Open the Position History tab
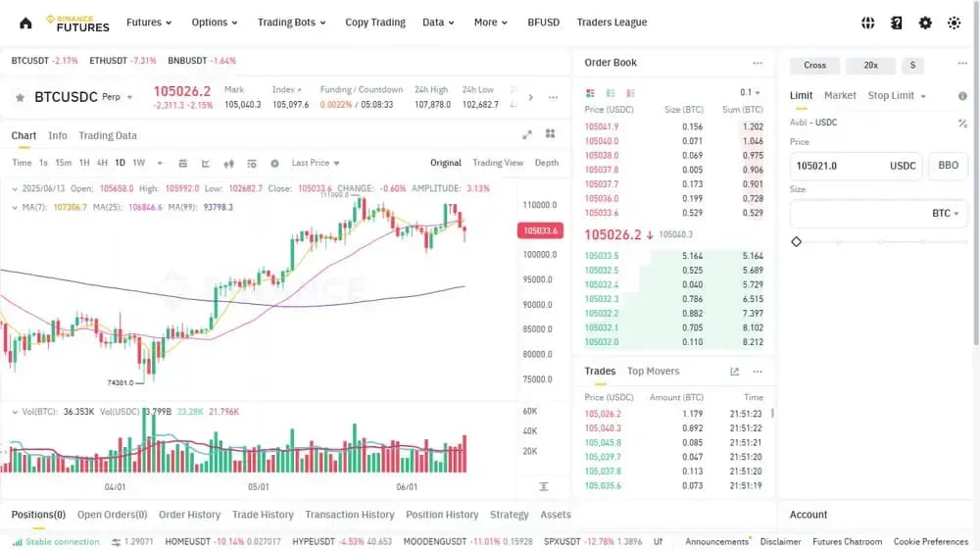This screenshot has height=551, width=980. pyautogui.click(x=442, y=515)
